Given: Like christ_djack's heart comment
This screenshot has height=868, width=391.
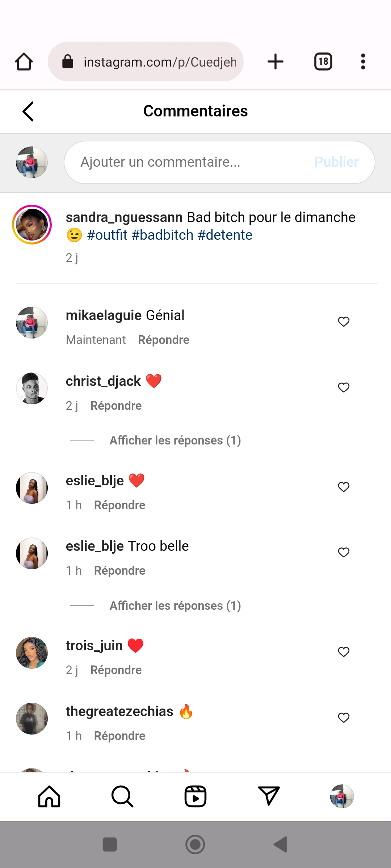Looking at the screenshot, I should (344, 387).
